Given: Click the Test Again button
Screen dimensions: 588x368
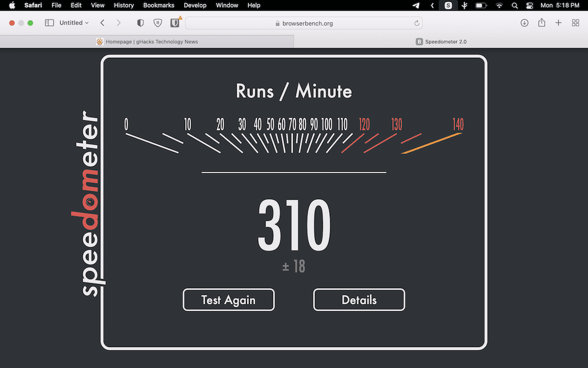Looking at the screenshot, I should 229,300.
